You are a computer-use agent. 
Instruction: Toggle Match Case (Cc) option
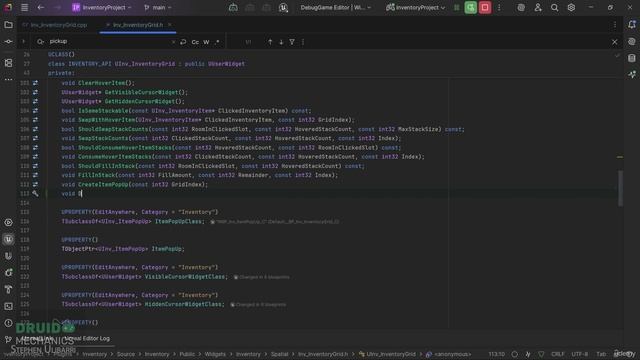tap(195, 42)
